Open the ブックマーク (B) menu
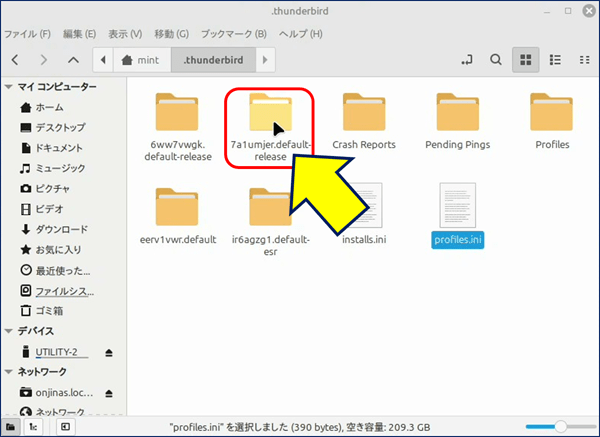 [233, 34]
